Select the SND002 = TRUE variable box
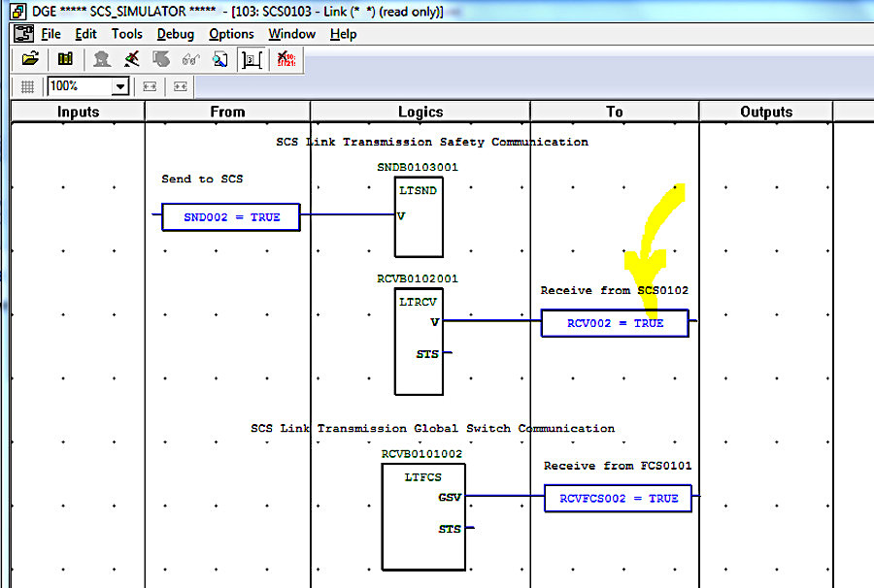 [231, 217]
